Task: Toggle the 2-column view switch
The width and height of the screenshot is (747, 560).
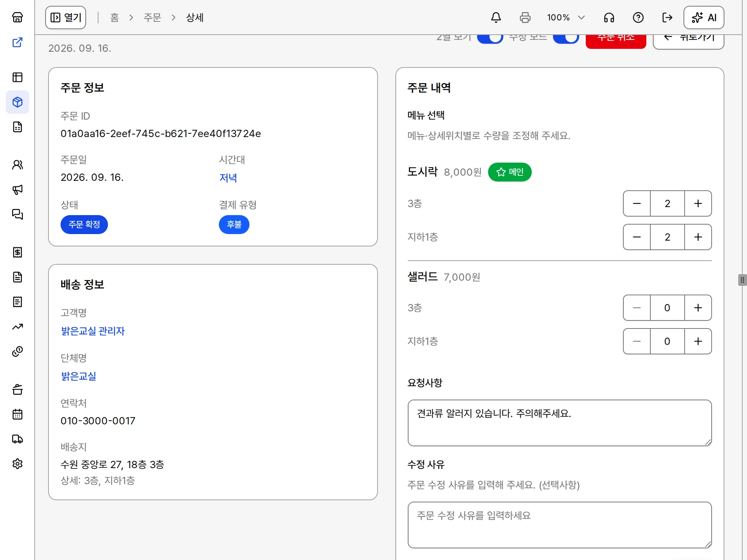Action: point(490,38)
